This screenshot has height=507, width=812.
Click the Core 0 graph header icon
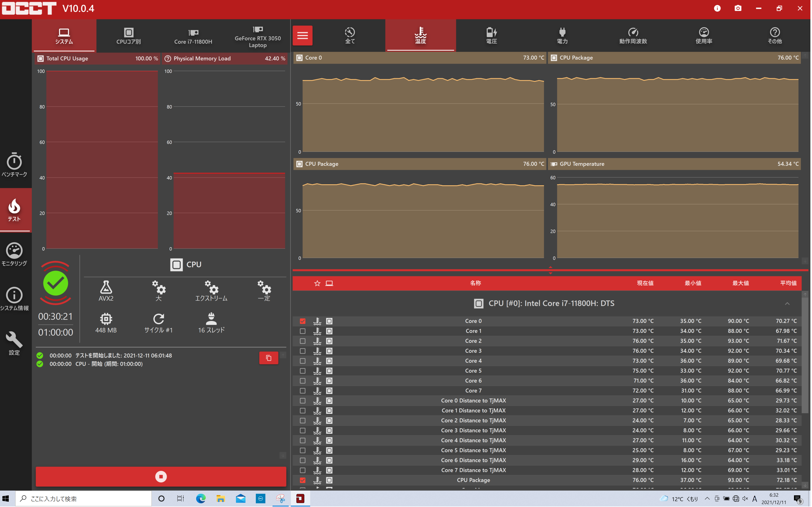[300, 58]
